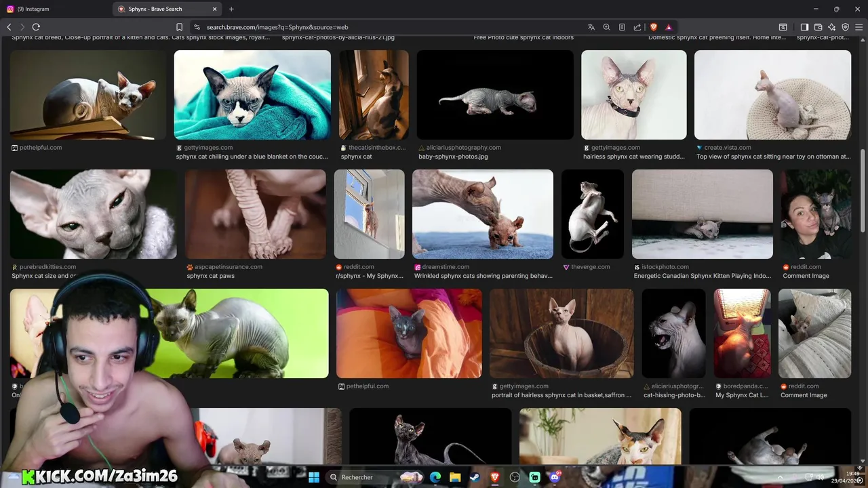Viewport: 868px width, 488px height.
Task: Open Windows Start menu
Action: coord(315,477)
